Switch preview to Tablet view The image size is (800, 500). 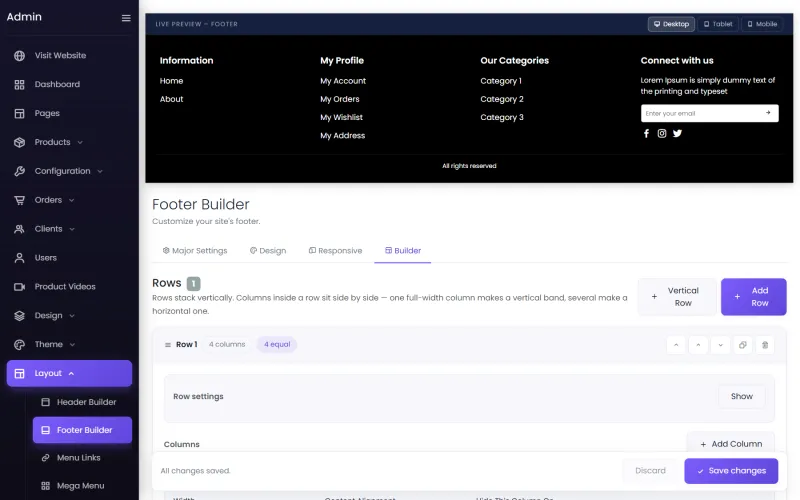click(x=718, y=24)
